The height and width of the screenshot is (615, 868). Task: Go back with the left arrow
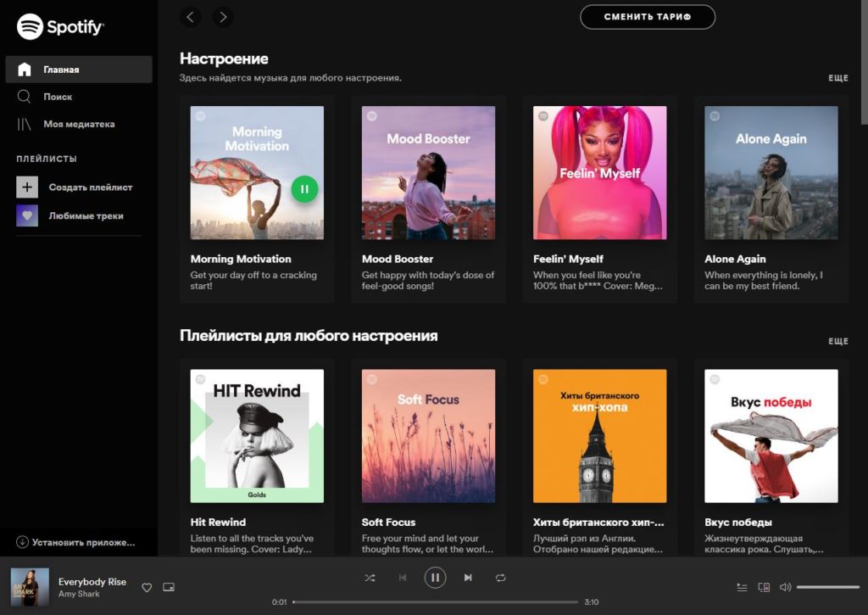click(x=190, y=17)
